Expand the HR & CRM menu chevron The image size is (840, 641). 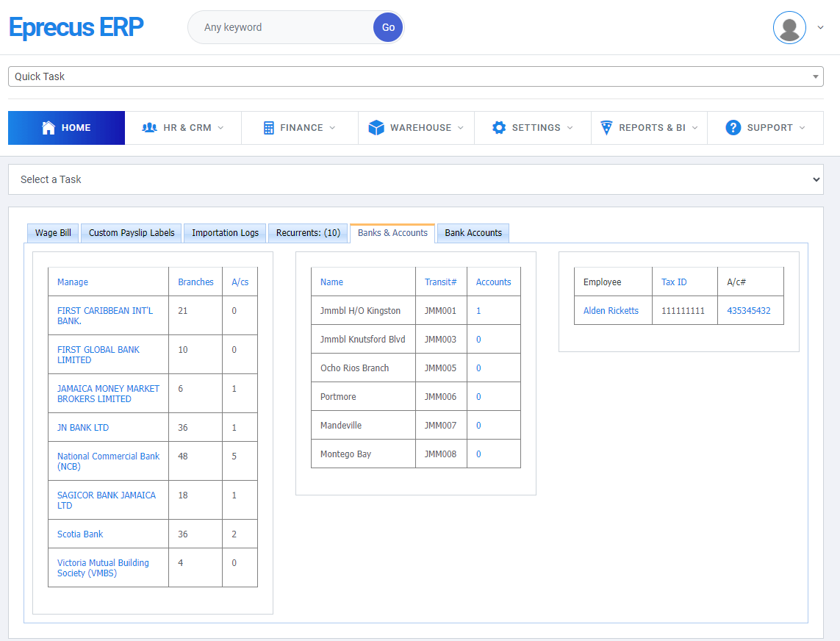(220, 128)
